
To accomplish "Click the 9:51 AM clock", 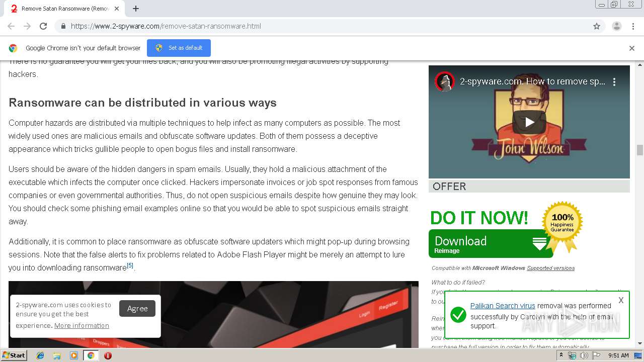I will tap(618, 355).
